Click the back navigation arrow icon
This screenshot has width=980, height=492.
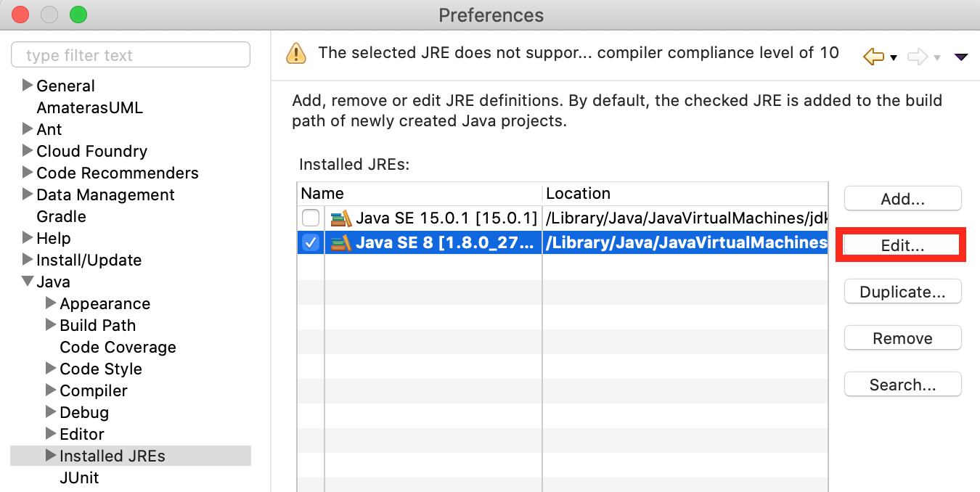tap(873, 56)
